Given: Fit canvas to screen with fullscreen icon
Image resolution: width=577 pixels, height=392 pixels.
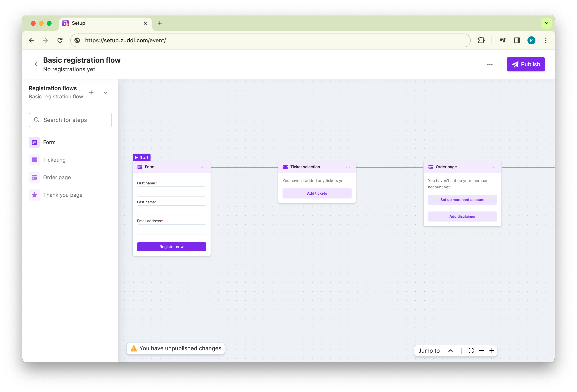Looking at the screenshot, I should click(471, 350).
